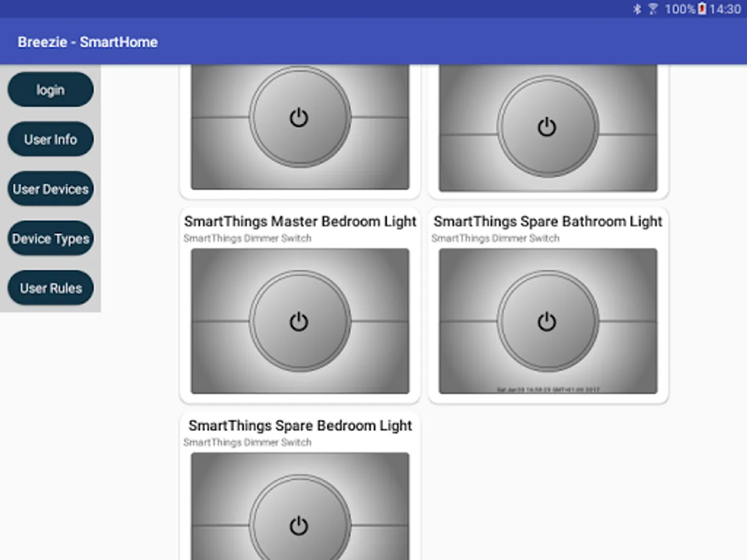Viewport: 747px width, 560px height.
Task: Tap the 14:30 clock in the status bar
Action: click(725, 9)
